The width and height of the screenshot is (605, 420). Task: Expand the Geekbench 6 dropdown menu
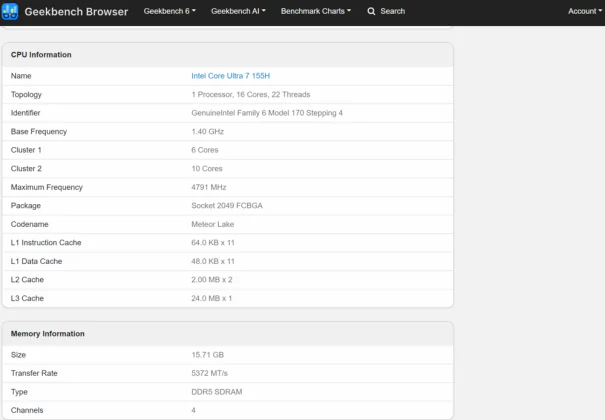tap(170, 11)
